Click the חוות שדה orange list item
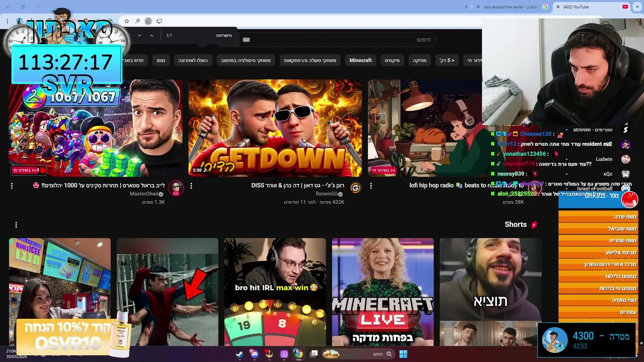Screen dimensions: 644x362 [x=598, y=217]
